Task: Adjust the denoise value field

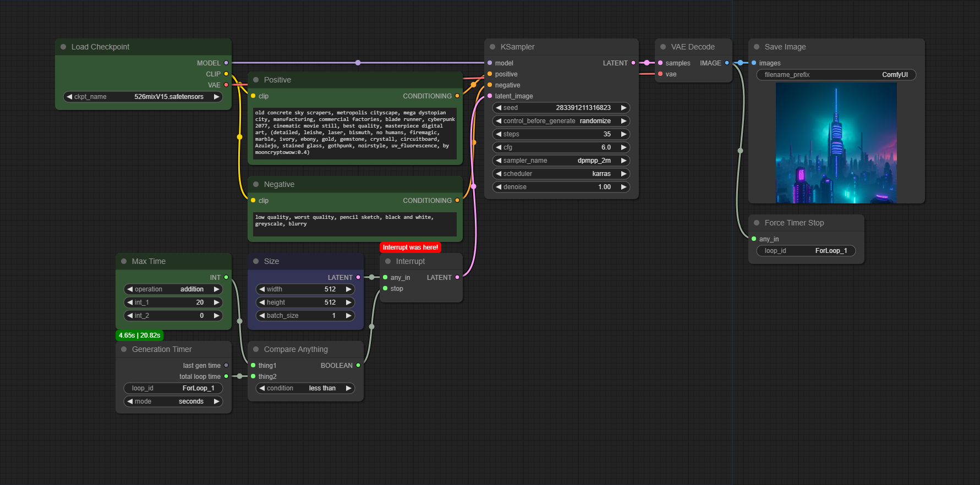Action: click(561, 187)
